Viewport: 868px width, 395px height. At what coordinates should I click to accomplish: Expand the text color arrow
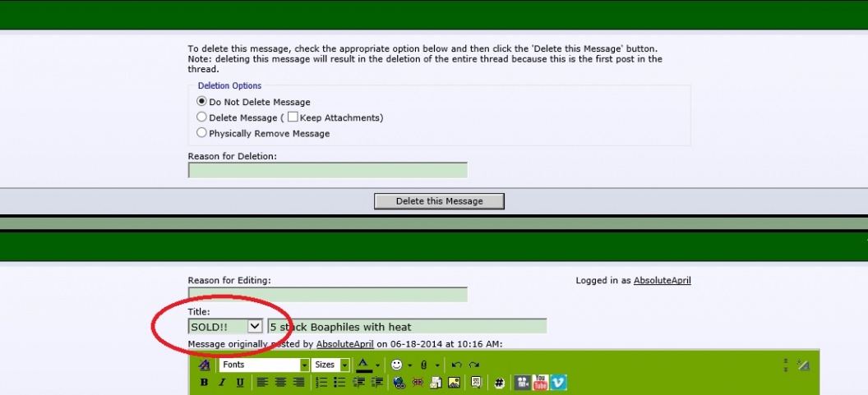[x=378, y=365]
